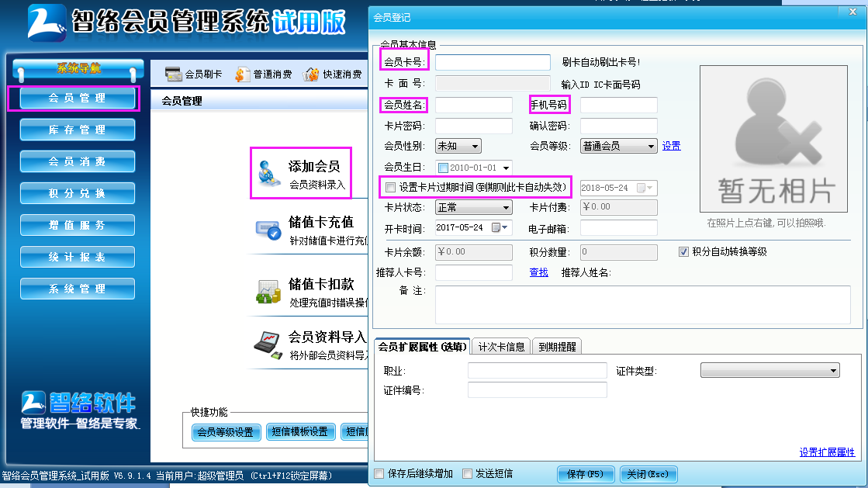
Task: Click the 保存(F5) save button
Action: click(586, 474)
